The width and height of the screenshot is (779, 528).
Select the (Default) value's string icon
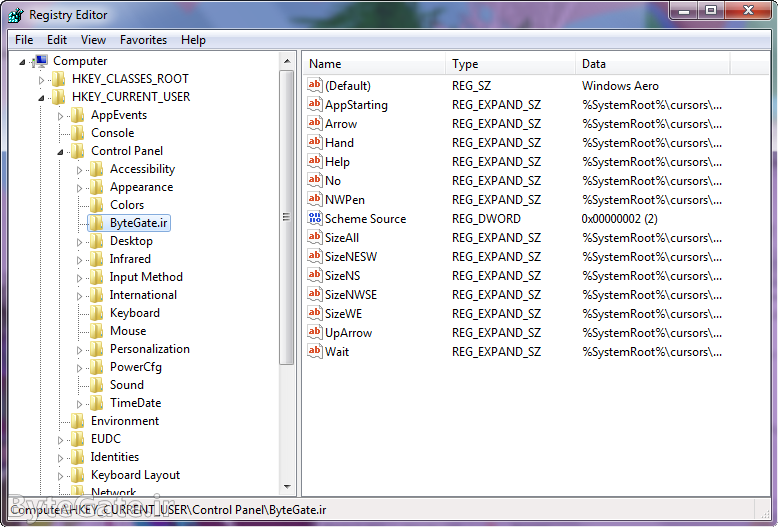tap(315, 86)
